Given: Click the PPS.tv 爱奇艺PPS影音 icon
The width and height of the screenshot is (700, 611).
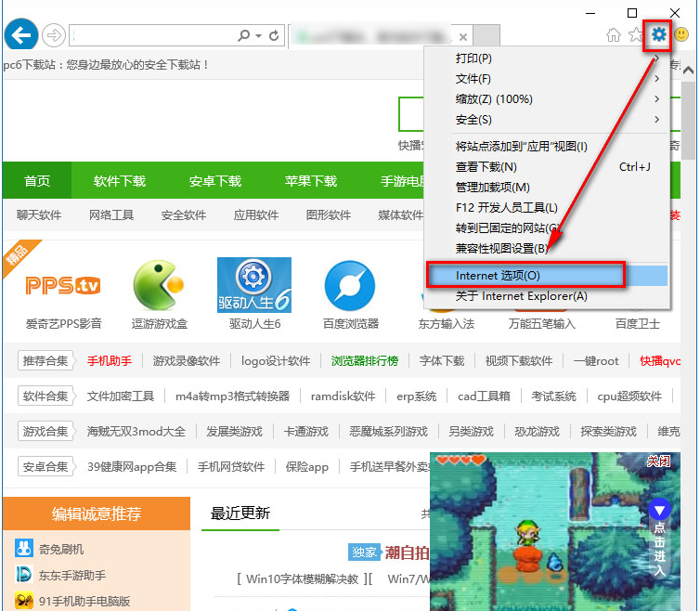Looking at the screenshot, I should pyautogui.click(x=63, y=286).
